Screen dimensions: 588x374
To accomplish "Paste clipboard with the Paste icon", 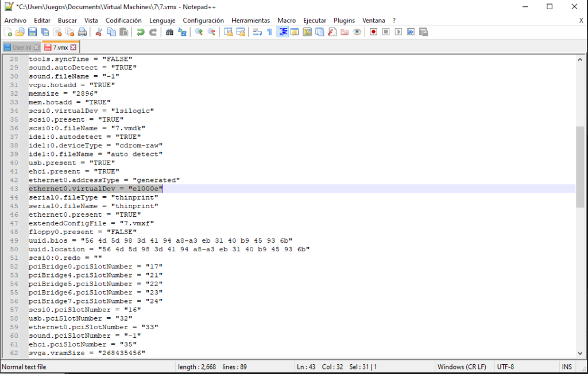I will [x=124, y=32].
